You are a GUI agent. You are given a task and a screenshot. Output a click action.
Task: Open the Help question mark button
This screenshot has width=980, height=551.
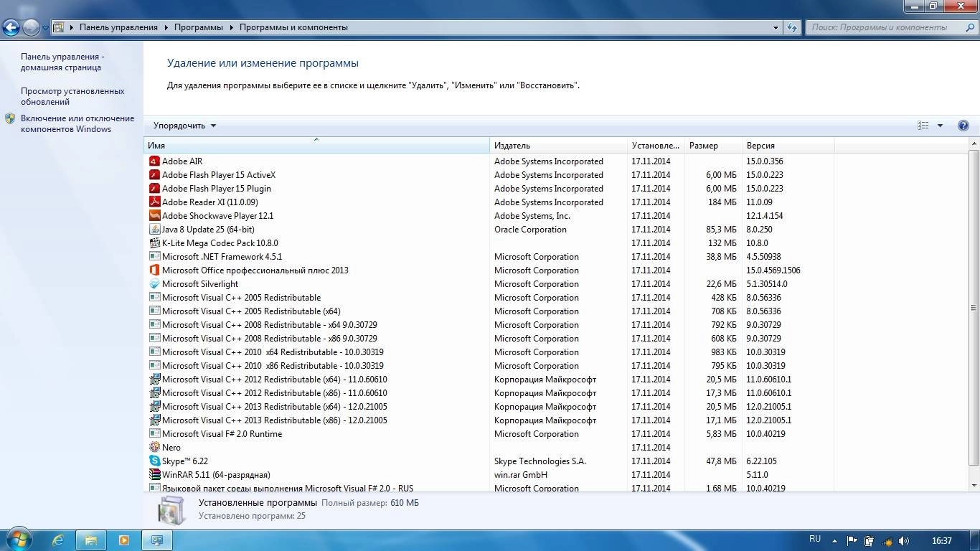(963, 126)
